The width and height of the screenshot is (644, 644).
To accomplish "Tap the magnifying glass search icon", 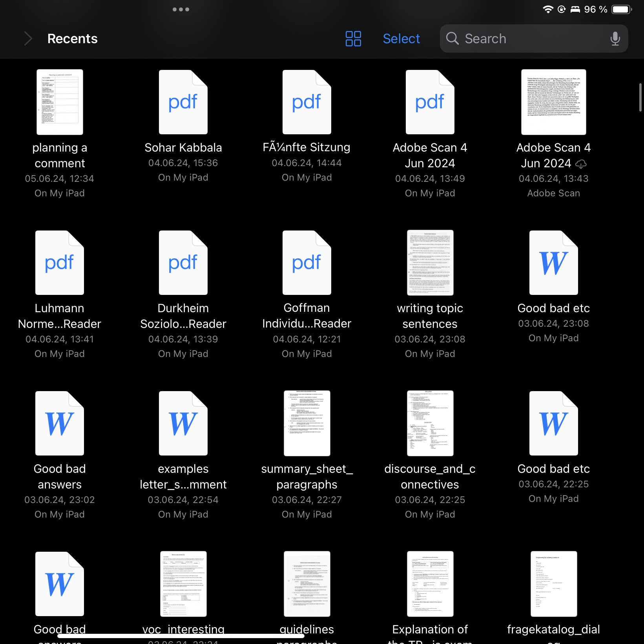I will point(452,38).
